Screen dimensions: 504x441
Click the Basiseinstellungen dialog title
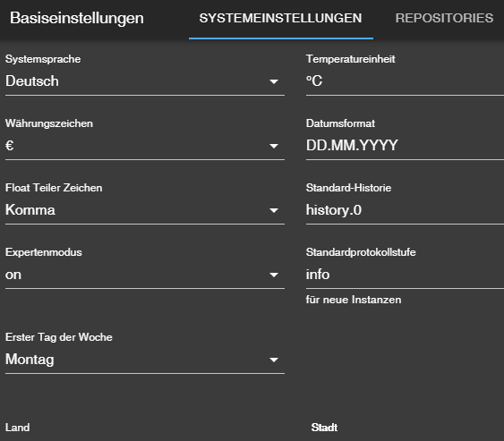77,18
